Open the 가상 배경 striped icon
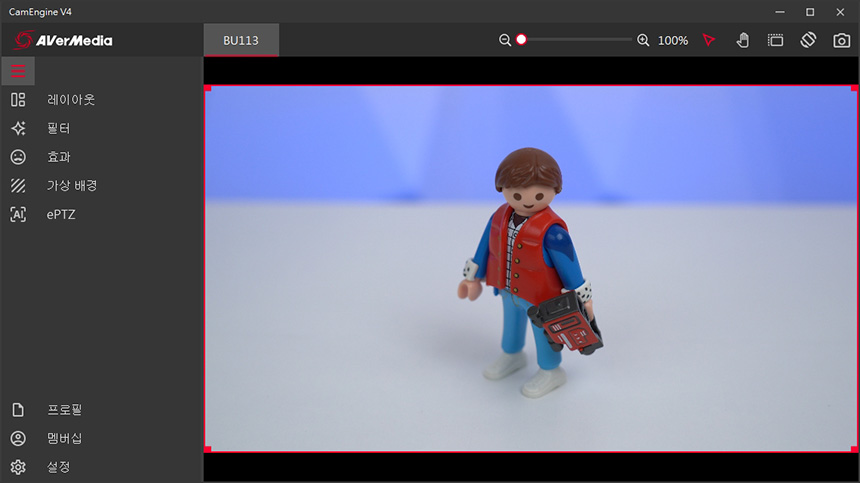The width and height of the screenshot is (860, 483). [18, 186]
